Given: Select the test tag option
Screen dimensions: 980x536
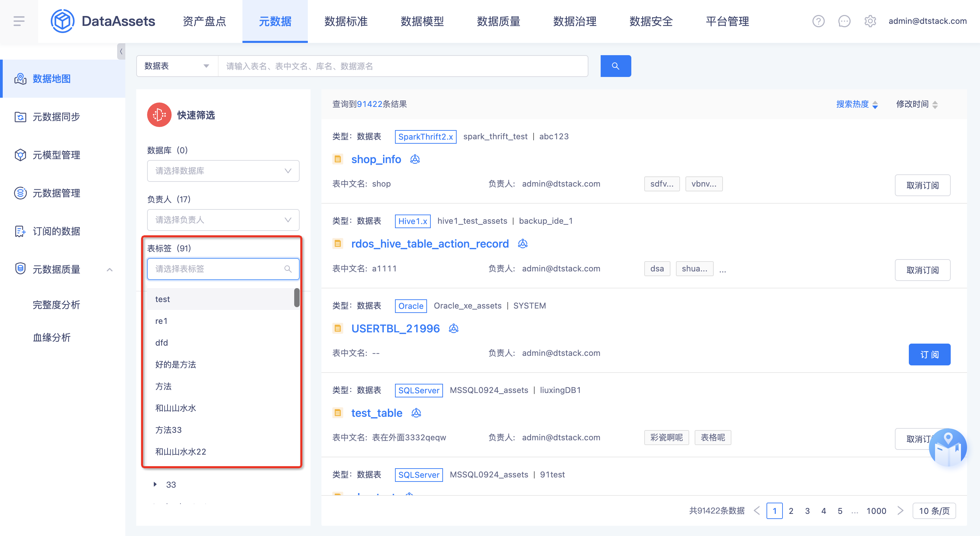Looking at the screenshot, I should [221, 299].
